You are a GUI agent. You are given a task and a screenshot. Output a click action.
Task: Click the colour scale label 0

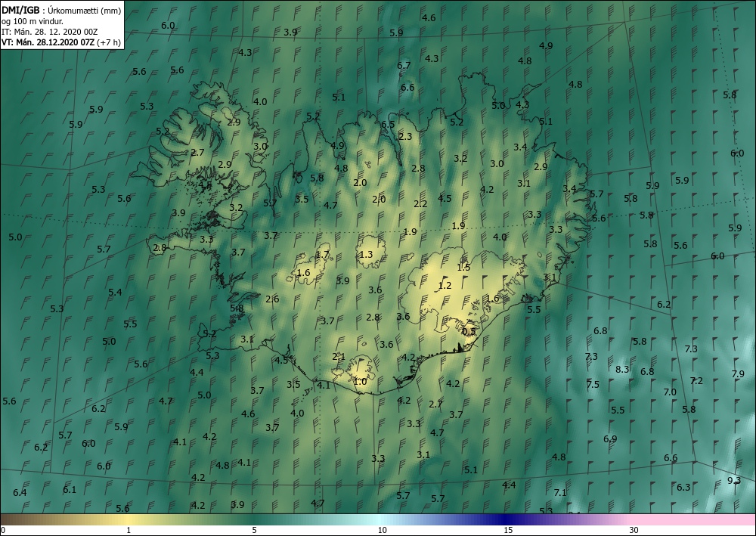coord(3,530)
